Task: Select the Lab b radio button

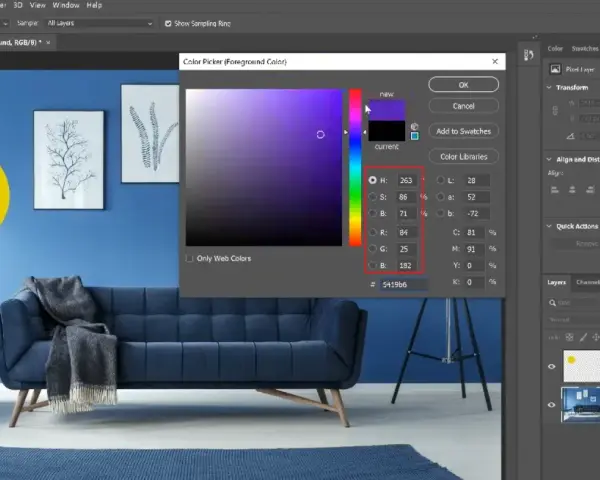Action: (440, 213)
